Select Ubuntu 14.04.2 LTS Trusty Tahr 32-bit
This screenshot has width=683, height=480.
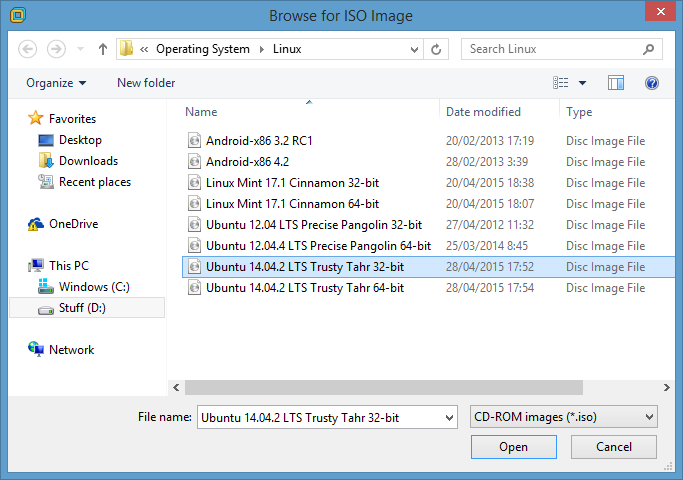305,267
